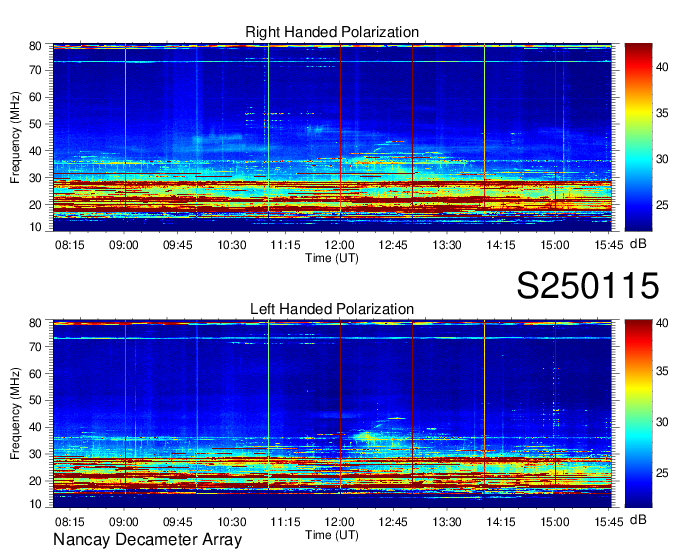Image resolution: width=680 pixels, height=552 pixels.
Task: Click "Frequency (MHz)" axis label of Right Handed plot
Action: [x=15, y=137]
